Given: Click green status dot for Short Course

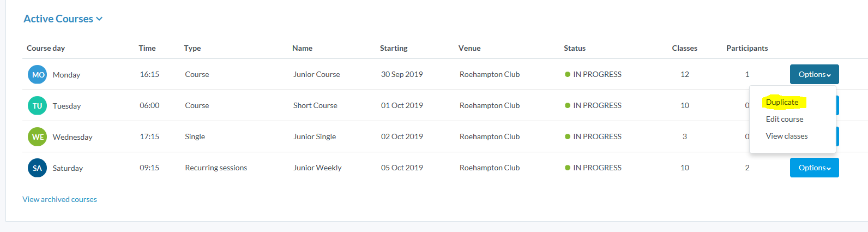Looking at the screenshot, I should tap(568, 106).
